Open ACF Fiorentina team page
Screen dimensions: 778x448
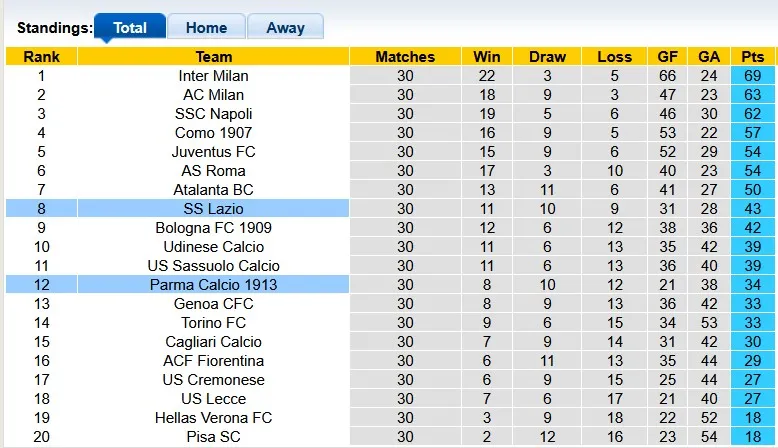[213, 361]
